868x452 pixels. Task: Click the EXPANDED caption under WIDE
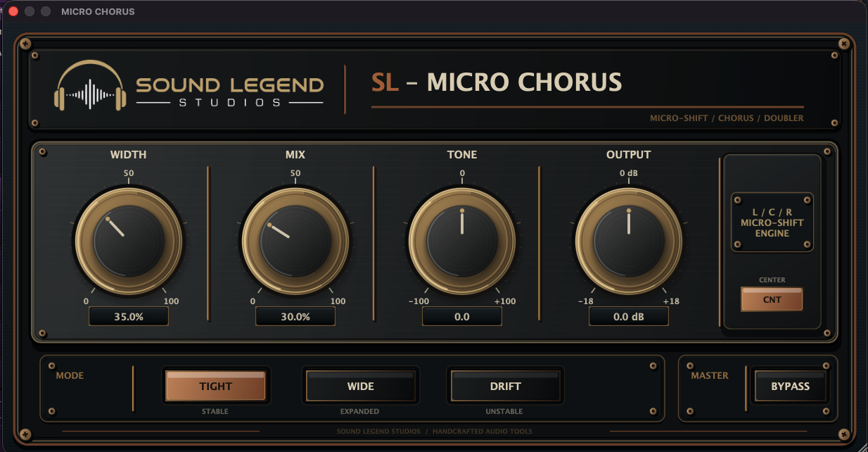[361, 411]
